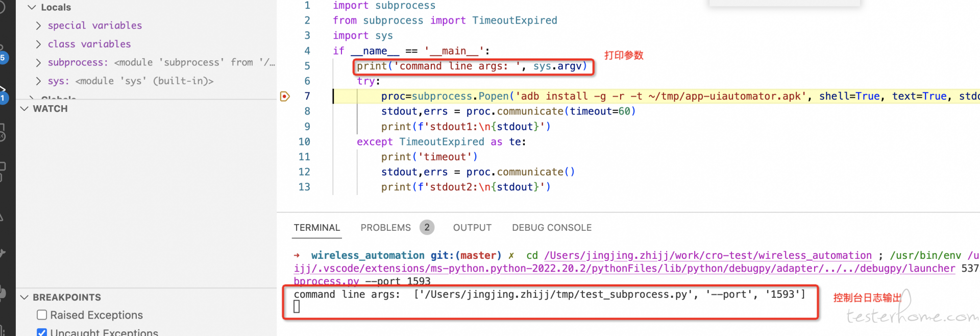Screen dimensions: 980x336
Task: Click print('timeout') on line 11
Action: [429, 157]
